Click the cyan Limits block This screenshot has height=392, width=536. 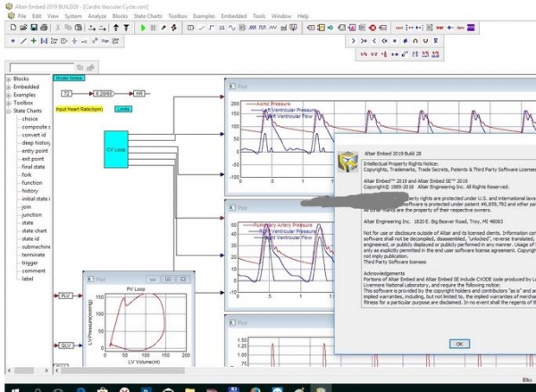pyautogui.click(x=123, y=109)
